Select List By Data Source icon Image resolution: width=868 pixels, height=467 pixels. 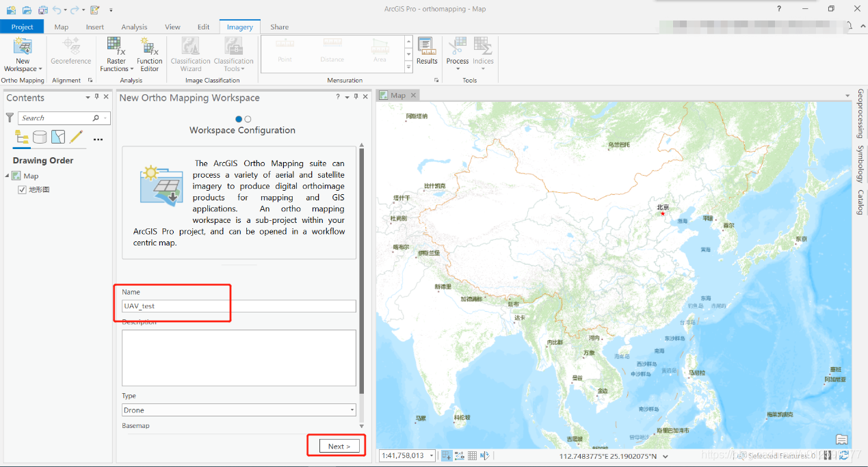pyautogui.click(x=40, y=137)
